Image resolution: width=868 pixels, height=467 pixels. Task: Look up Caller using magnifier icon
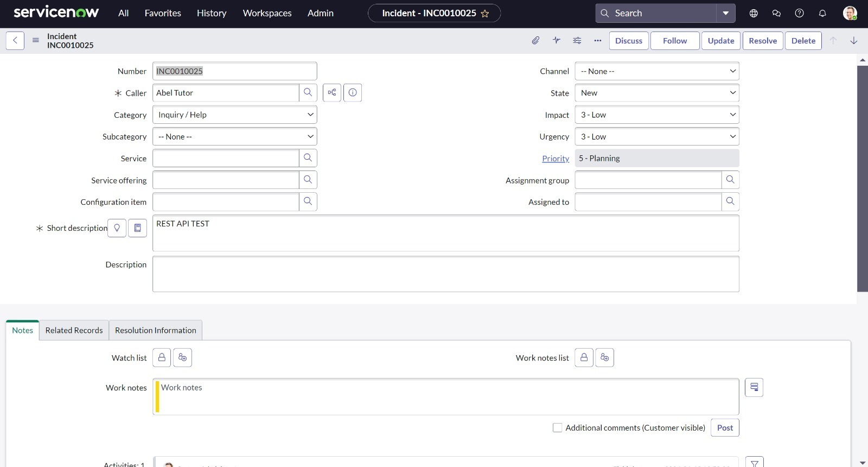[x=308, y=93]
